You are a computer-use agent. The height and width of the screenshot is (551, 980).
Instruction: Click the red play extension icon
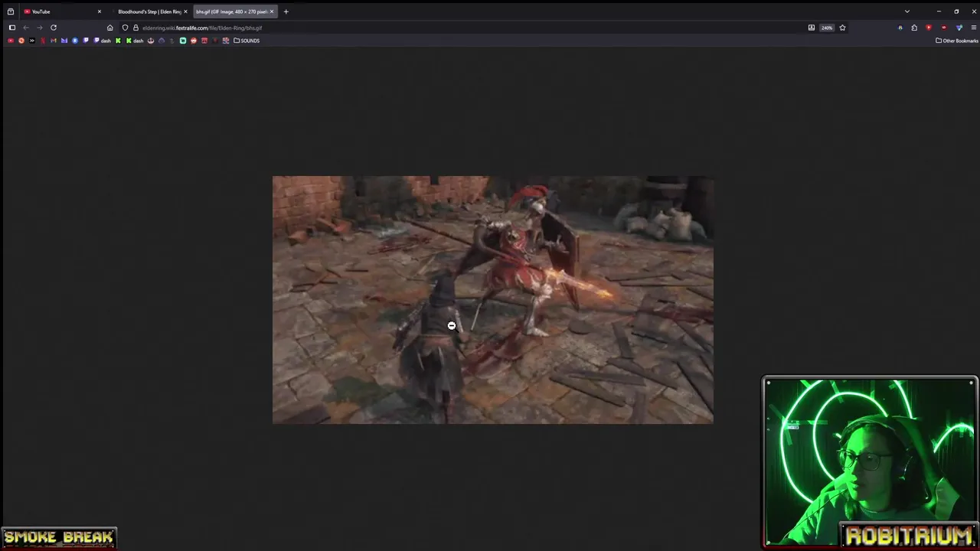(929, 28)
